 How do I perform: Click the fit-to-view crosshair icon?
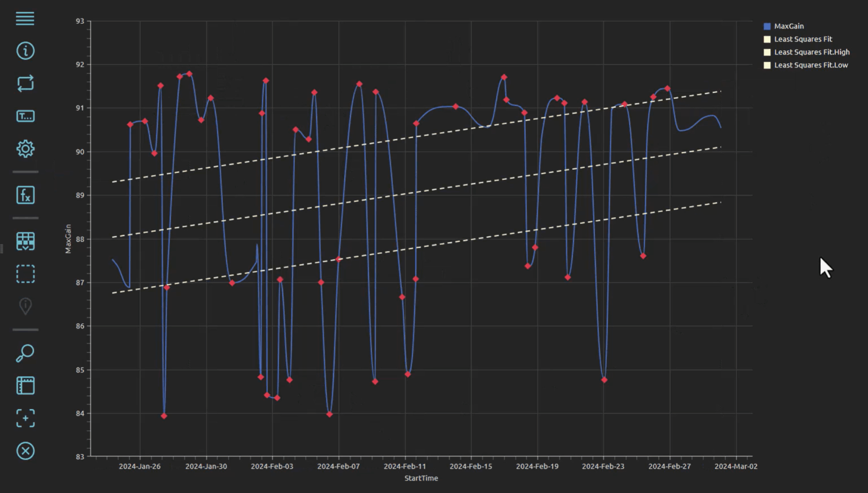[25, 418]
